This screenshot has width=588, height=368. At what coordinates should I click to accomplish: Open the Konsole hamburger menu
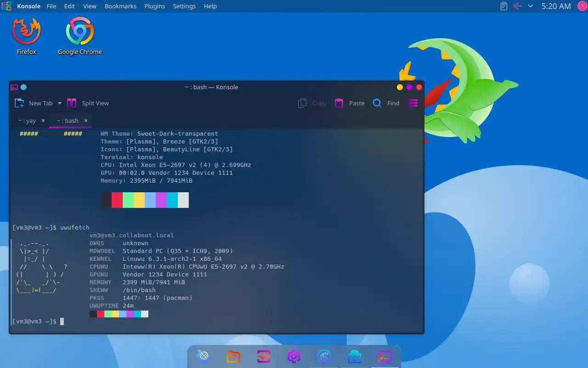point(413,103)
